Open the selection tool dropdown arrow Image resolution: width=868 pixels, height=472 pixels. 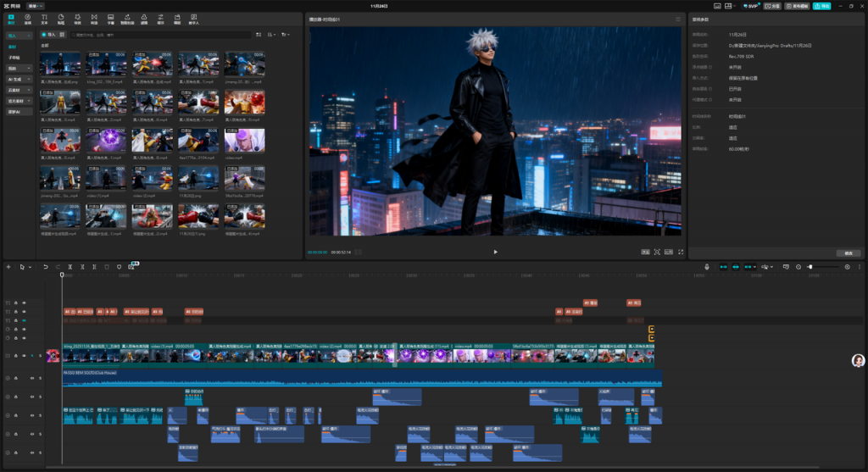tap(30, 267)
